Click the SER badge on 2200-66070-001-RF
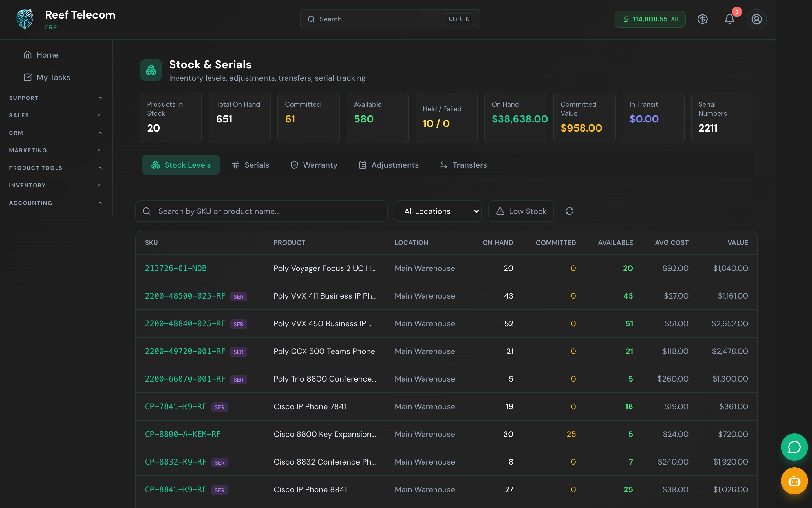 pyautogui.click(x=238, y=379)
